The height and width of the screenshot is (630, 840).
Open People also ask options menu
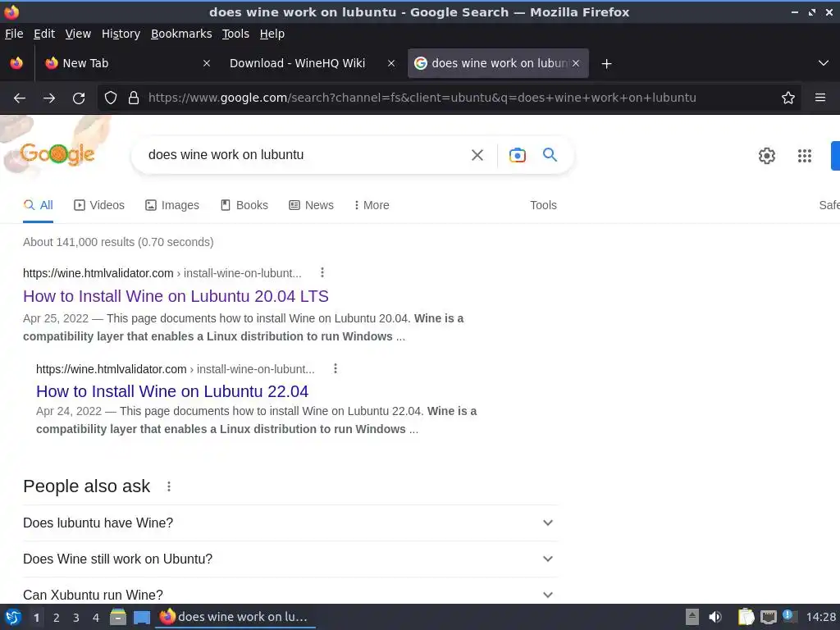click(x=169, y=486)
